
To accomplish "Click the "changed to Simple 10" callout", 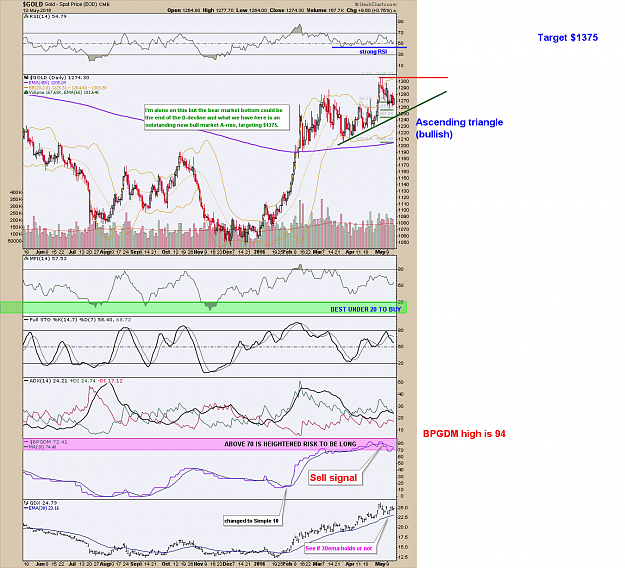I will [252, 521].
